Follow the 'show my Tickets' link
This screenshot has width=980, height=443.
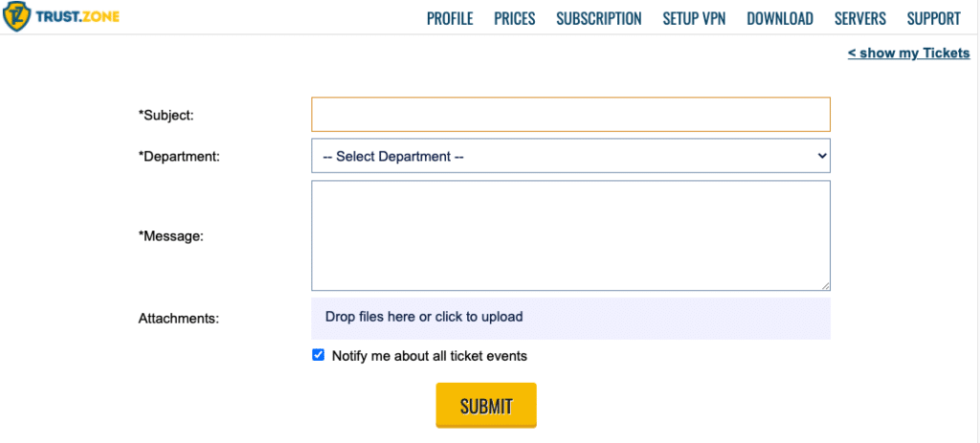click(x=908, y=53)
